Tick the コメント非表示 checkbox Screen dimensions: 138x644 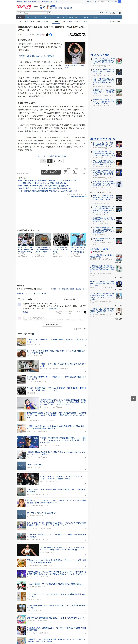[75, 329]
